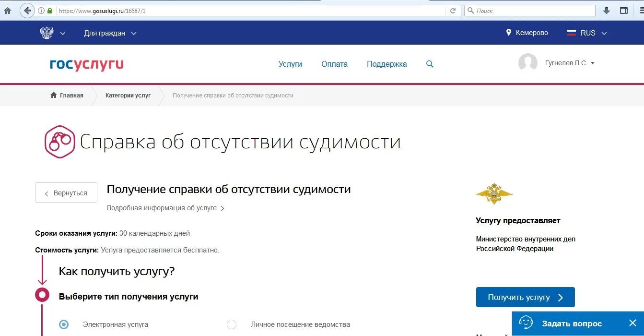Click the browser address bar URL
Viewport: 644px width, 336px height.
tap(249, 11)
